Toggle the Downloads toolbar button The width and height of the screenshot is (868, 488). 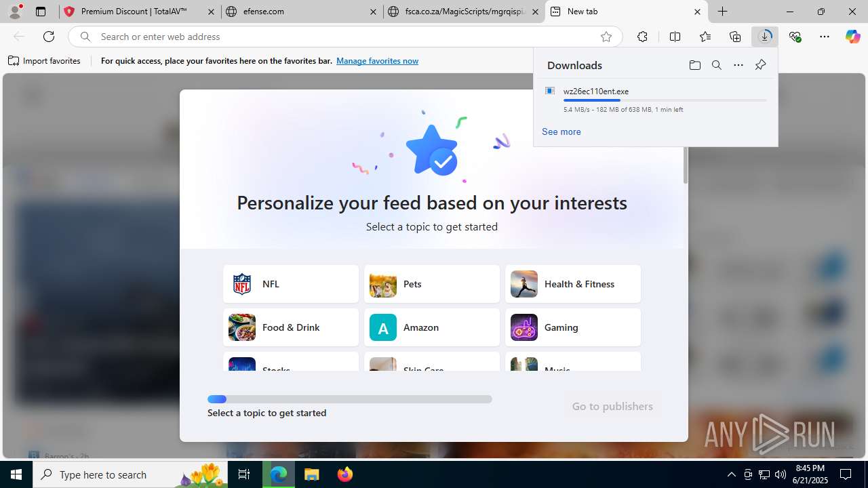(765, 37)
